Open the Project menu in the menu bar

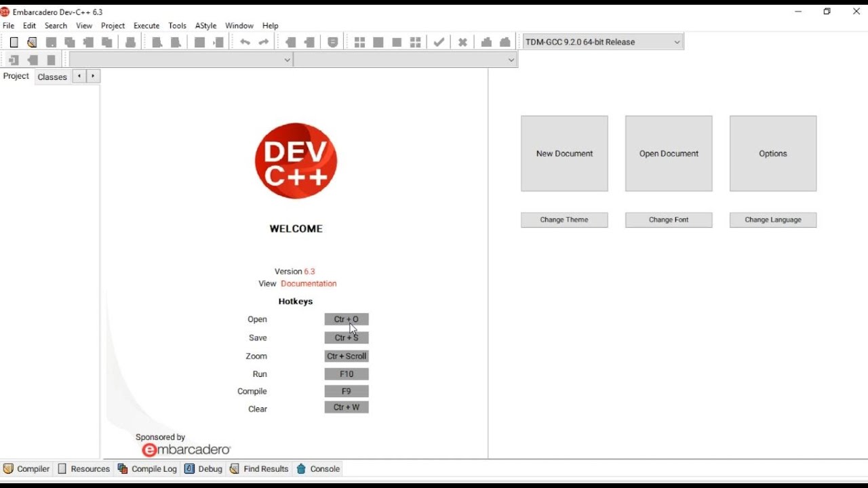pyautogui.click(x=113, y=26)
